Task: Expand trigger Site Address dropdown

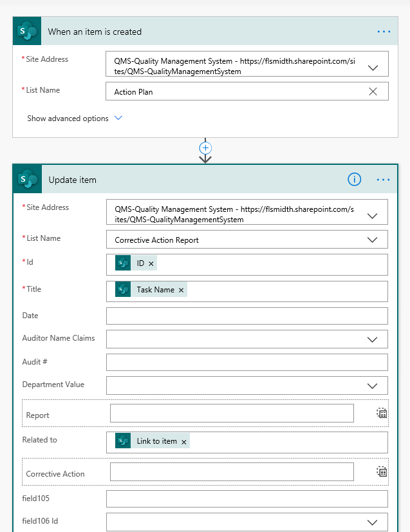Action: (x=373, y=68)
